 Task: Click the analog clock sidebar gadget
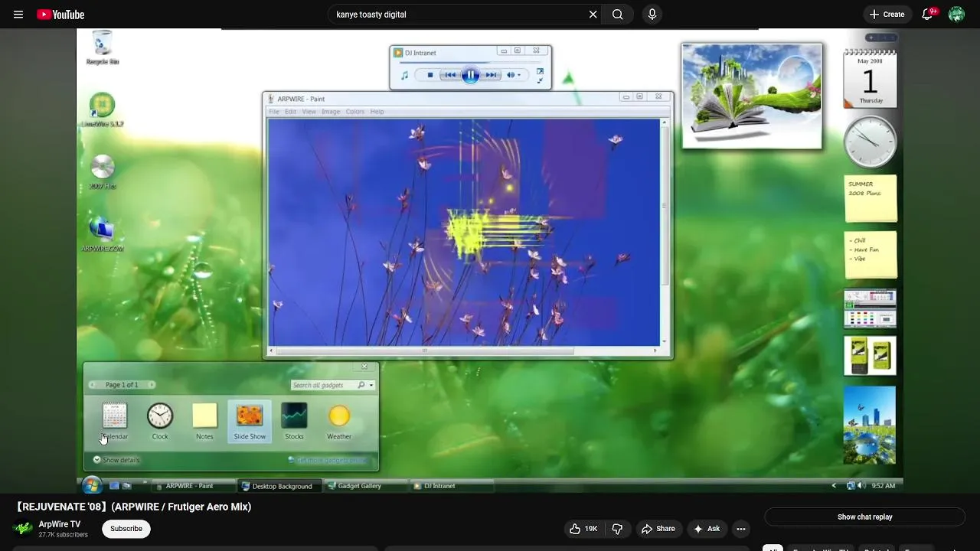point(871,142)
